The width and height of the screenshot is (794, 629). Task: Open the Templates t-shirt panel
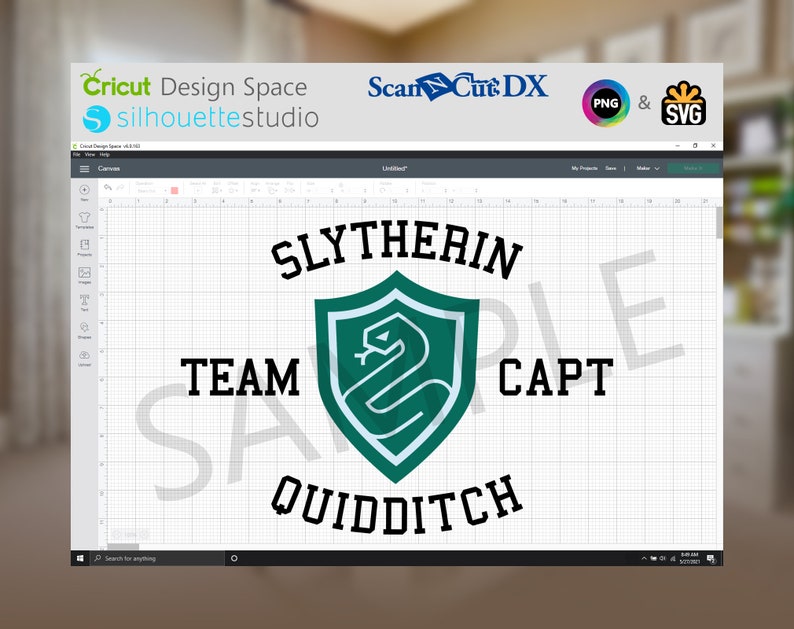tap(85, 218)
